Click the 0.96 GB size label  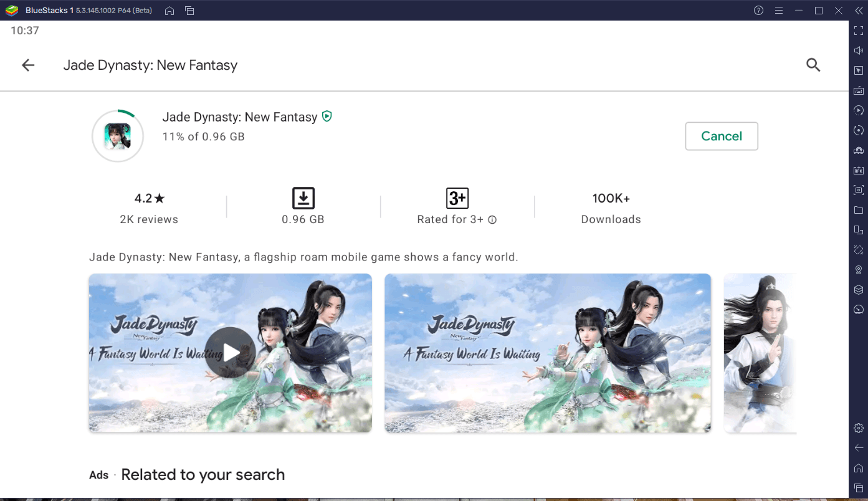pos(303,219)
